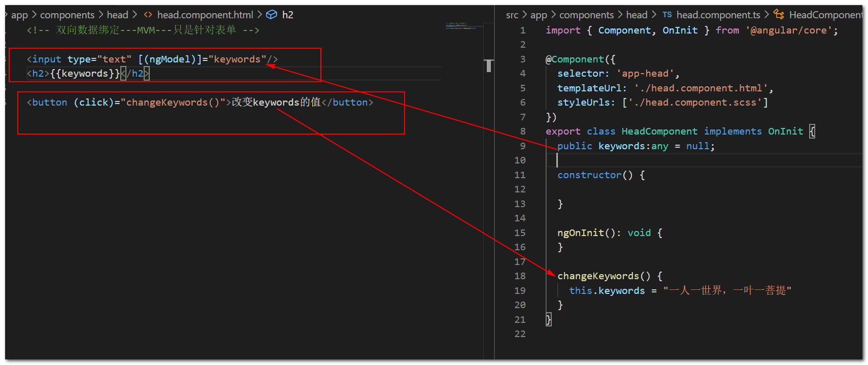
Task: Click {{keywords}} interpolation in h2
Action: point(85,74)
